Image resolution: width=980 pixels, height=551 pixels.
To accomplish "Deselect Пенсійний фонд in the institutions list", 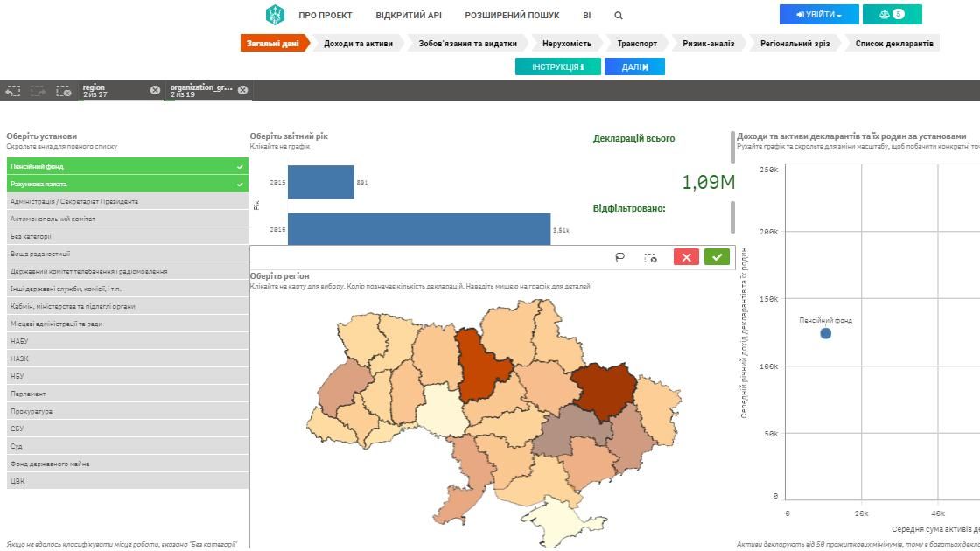I will [122, 166].
